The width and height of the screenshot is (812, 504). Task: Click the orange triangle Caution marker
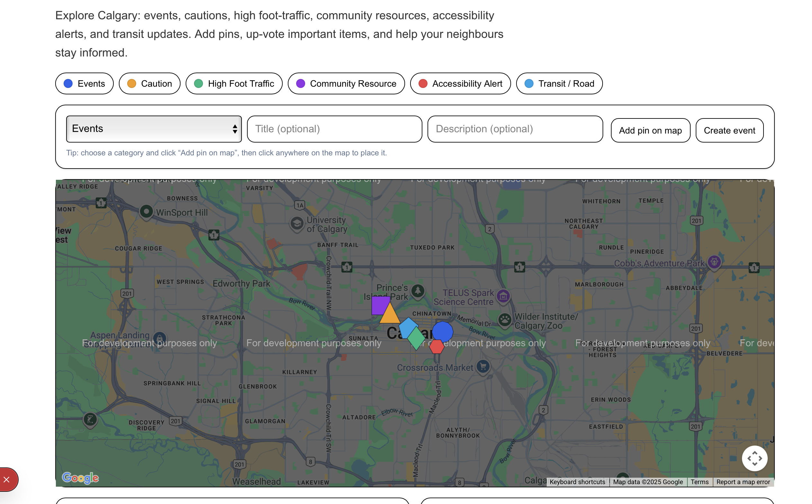(391, 316)
